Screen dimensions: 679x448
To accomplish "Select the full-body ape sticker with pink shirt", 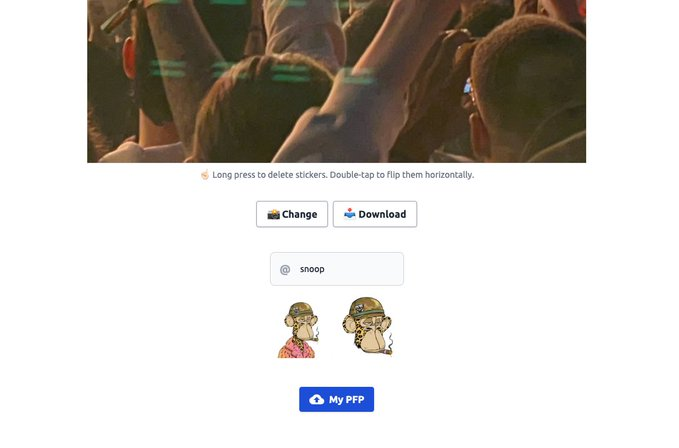I will pyautogui.click(x=299, y=330).
